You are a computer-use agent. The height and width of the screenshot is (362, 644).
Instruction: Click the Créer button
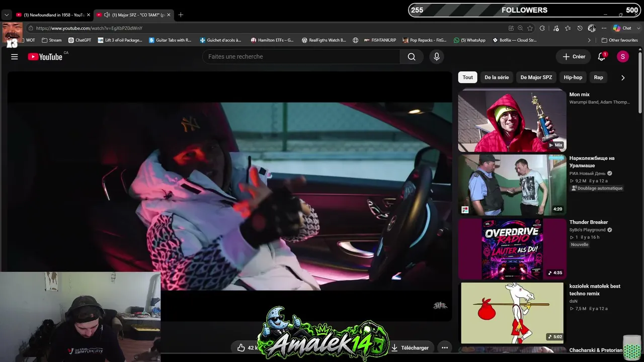(574, 57)
